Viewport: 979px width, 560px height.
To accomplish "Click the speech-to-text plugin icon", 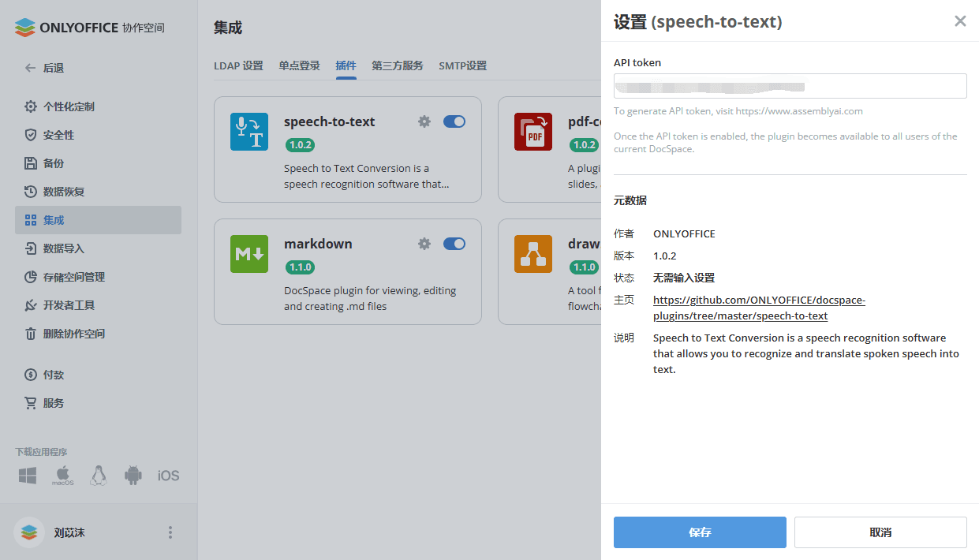I will coord(249,132).
